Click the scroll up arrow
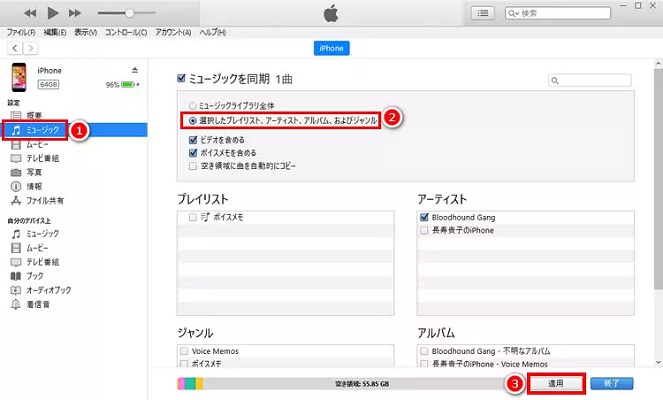663x400 pixels. 658,63
